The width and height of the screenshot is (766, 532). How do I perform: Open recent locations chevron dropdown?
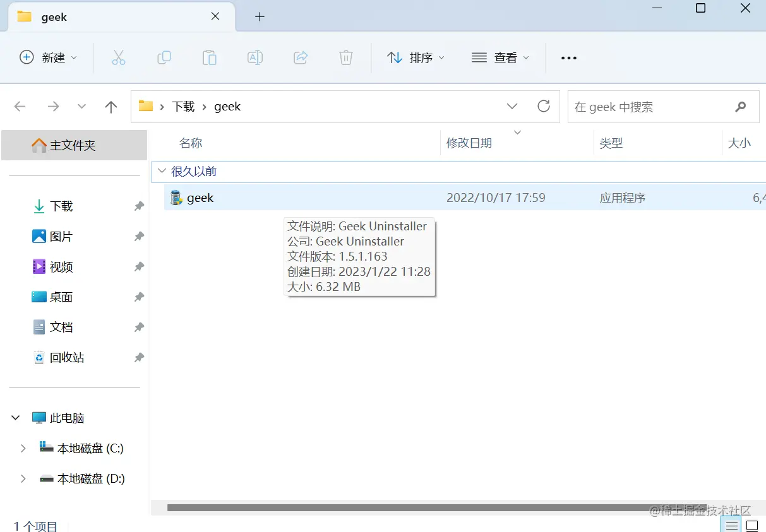click(81, 107)
